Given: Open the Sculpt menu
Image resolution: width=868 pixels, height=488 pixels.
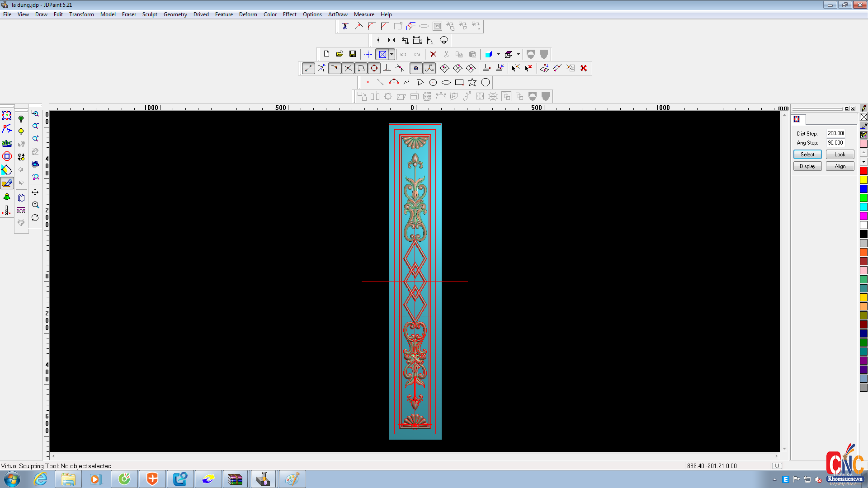Looking at the screenshot, I should pyautogui.click(x=149, y=14).
